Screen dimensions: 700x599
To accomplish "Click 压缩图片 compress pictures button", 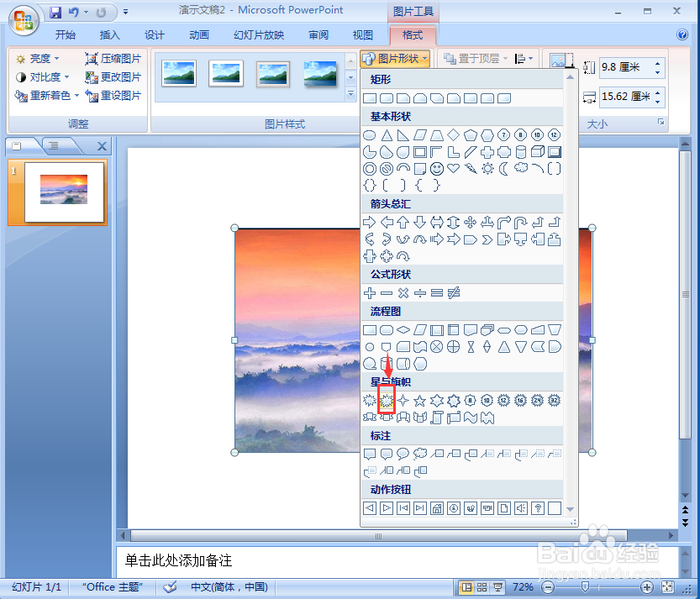I will 113,59.
